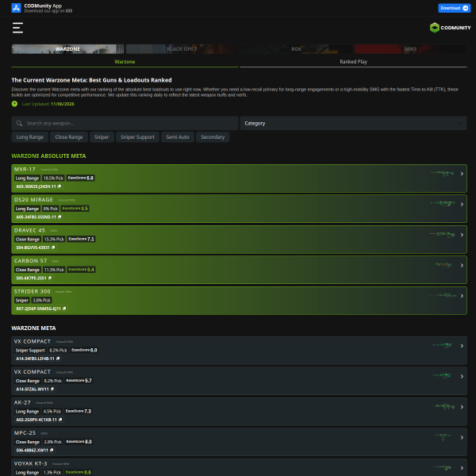Click the MXR-17 EaseScore 6.8 badge
The image size is (476, 476).
tap(80, 178)
